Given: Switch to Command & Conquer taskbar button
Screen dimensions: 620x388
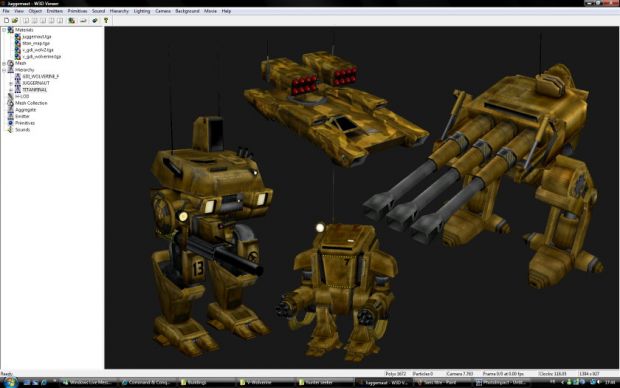Looking at the screenshot, I should (x=149, y=383).
